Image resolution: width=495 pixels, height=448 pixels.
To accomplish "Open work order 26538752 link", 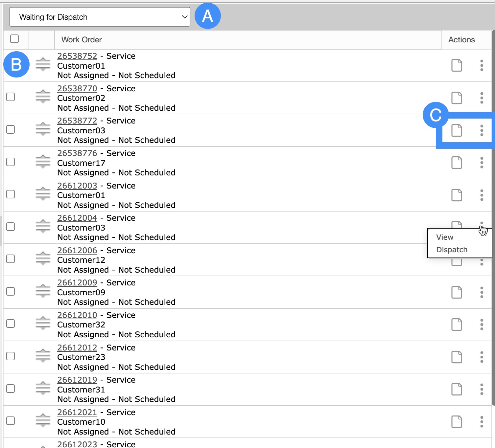I will tap(77, 56).
